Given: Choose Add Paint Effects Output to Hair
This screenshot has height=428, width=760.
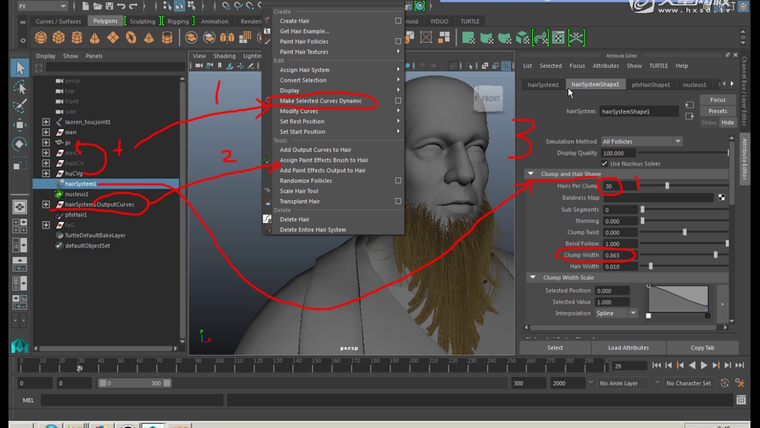Looking at the screenshot, I should click(322, 170).
